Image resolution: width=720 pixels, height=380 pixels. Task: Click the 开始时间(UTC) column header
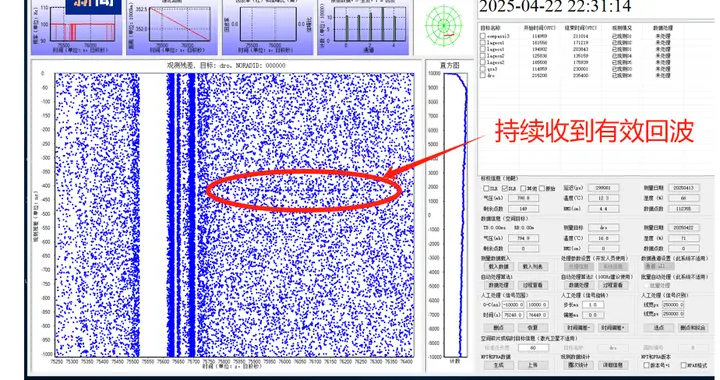540,28
